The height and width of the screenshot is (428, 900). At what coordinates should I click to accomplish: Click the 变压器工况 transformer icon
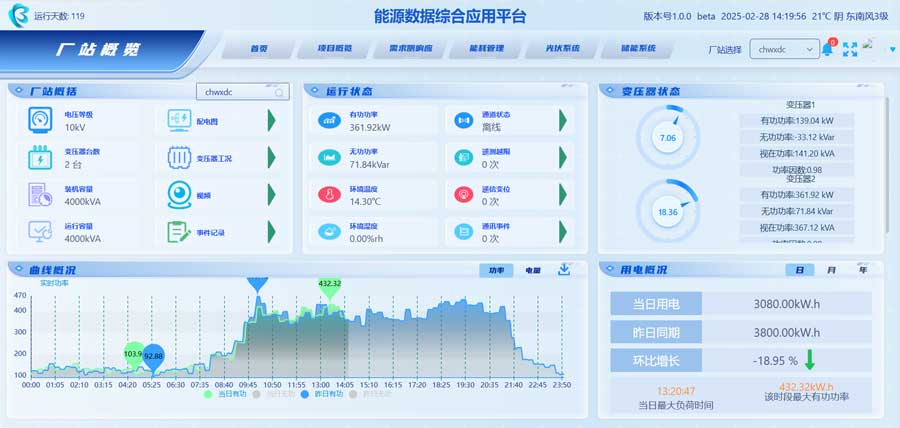click(180, 158)
